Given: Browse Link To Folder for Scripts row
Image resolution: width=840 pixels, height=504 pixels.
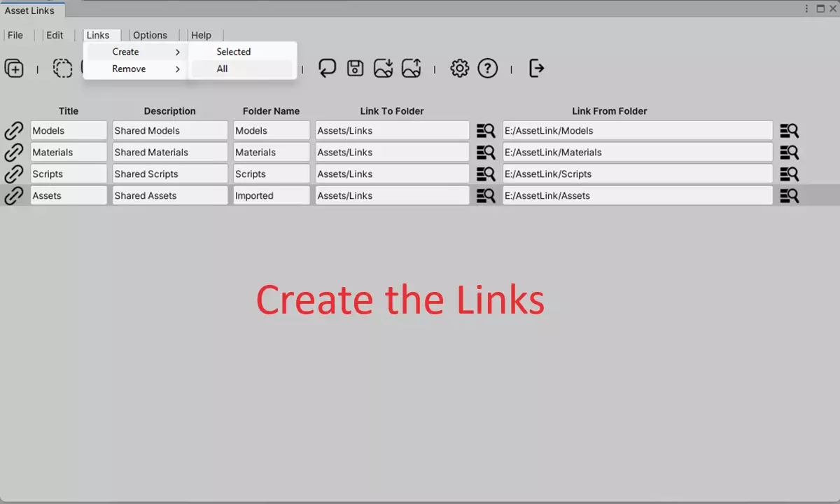Looking at the screenshot, I should click(x=486, y=174).
